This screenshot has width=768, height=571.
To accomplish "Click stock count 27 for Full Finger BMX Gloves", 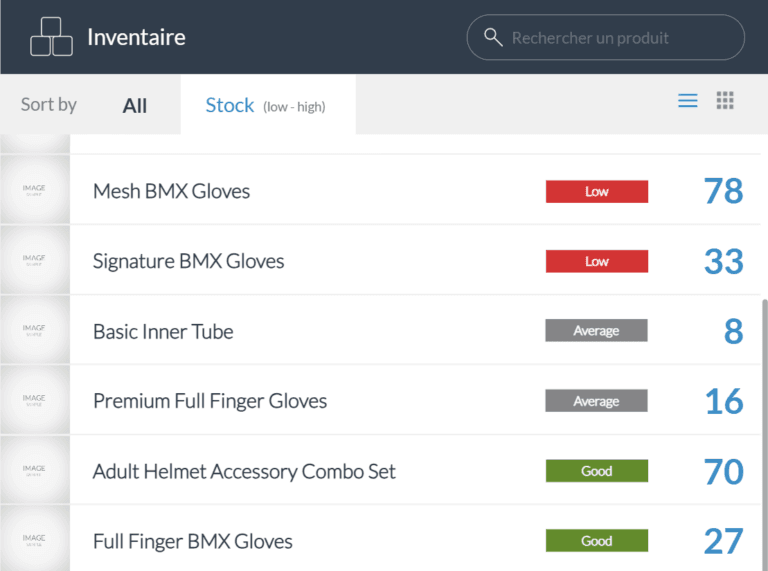I will tap(723, 541).
